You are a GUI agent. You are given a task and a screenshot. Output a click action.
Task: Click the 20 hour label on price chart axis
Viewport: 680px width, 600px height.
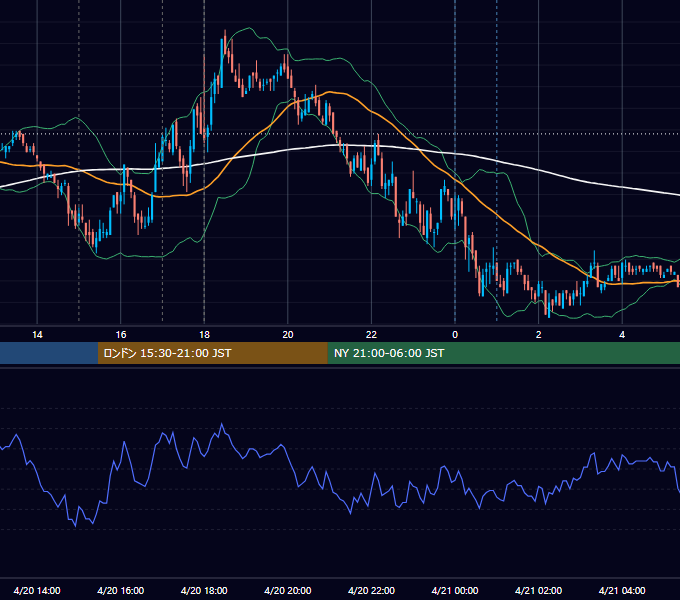pyautogui.click(x=288, y=335)
